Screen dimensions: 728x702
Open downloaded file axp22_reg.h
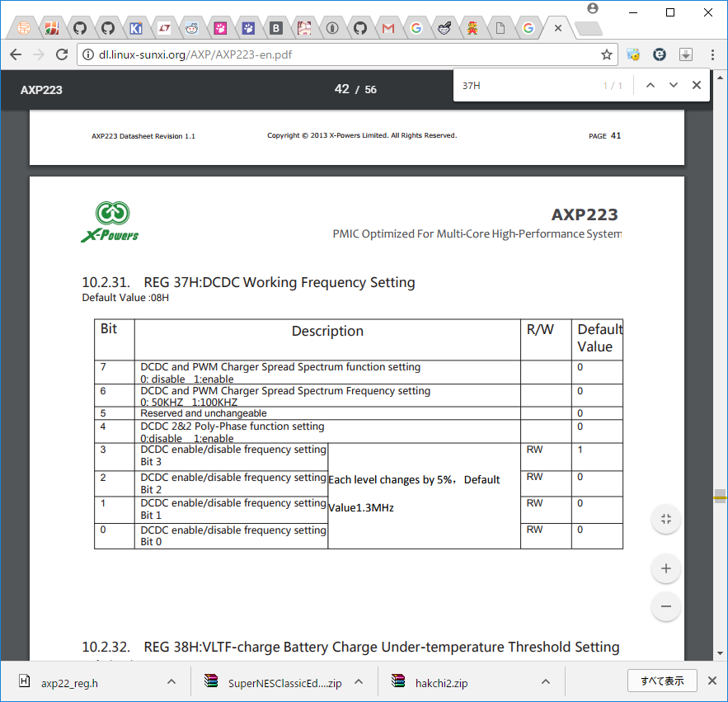pos(69,683)
